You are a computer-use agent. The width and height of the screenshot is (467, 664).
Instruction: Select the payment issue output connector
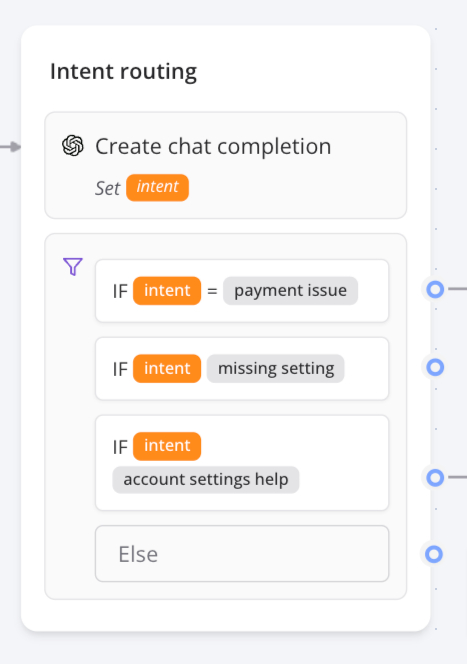pos(435,290)
